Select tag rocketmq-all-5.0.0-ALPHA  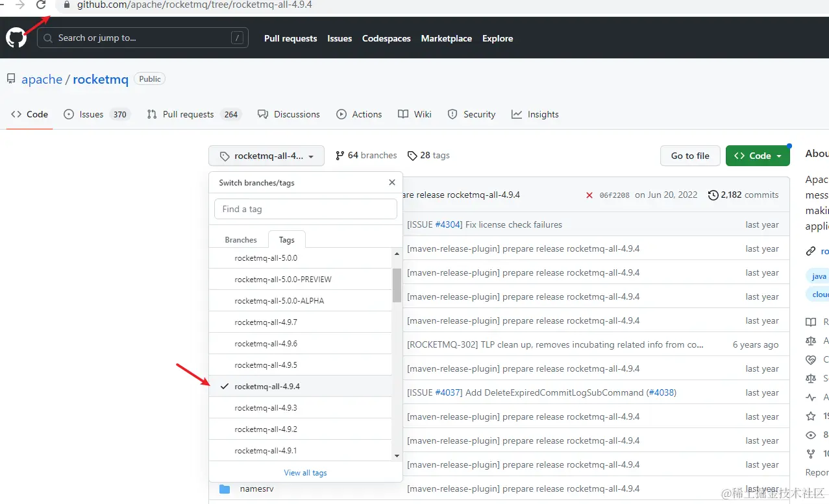point(301,300)
